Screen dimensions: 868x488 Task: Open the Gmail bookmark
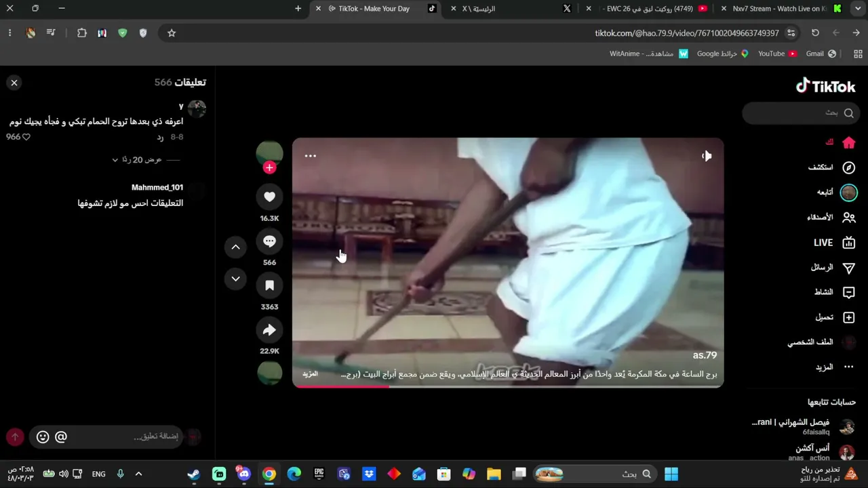821,54
